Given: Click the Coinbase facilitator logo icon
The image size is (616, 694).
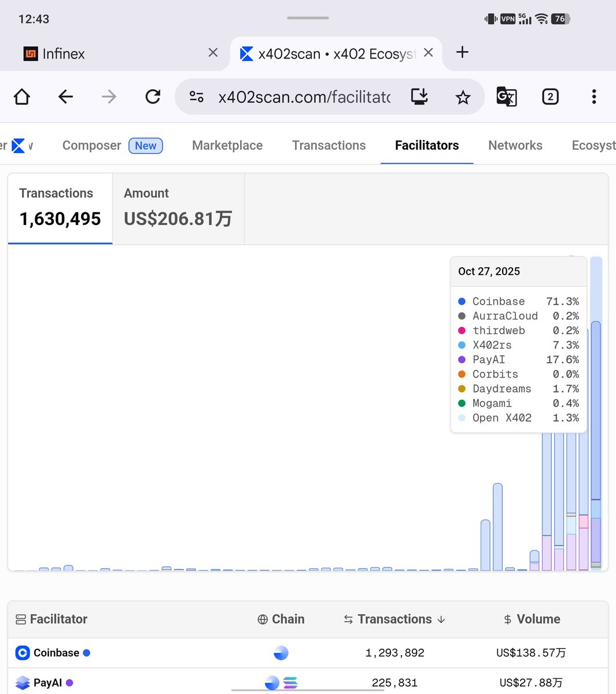Looking at the screenshot, I should (22, 652).
